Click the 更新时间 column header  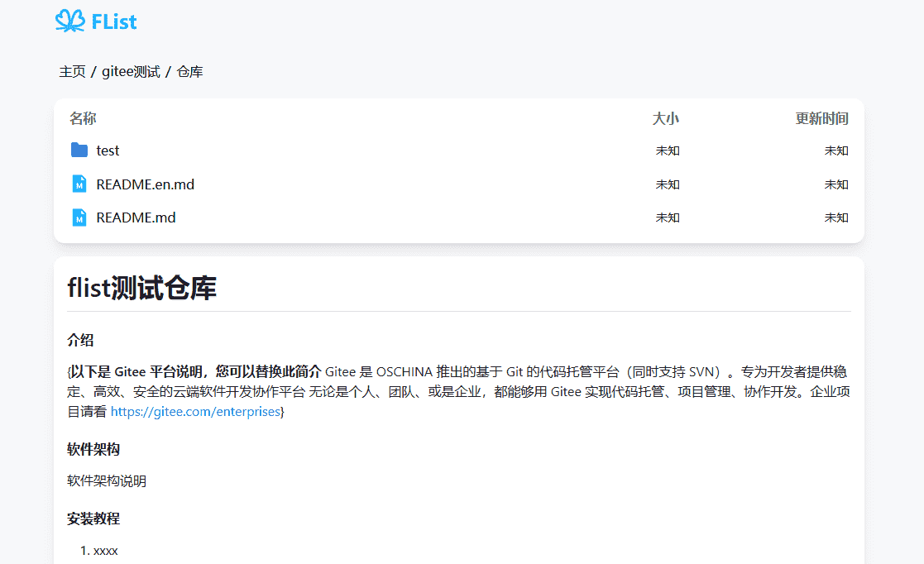pyautogui.click(x=821, y=118)
